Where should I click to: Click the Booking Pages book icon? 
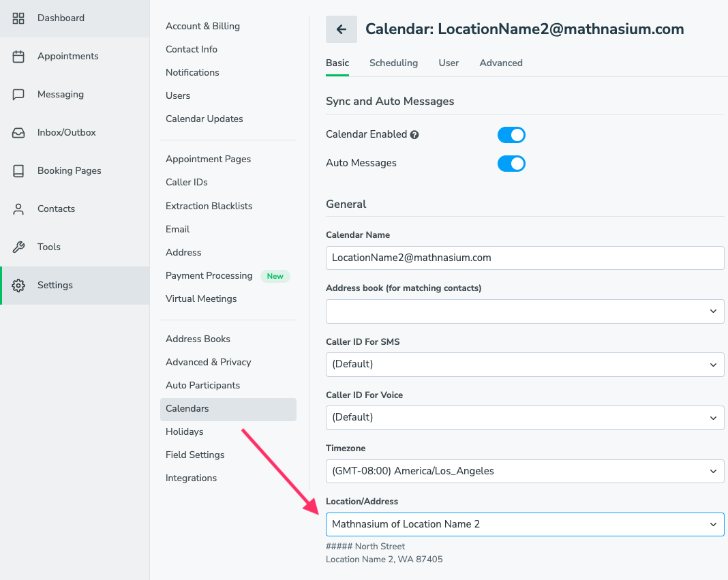point(18,170)
